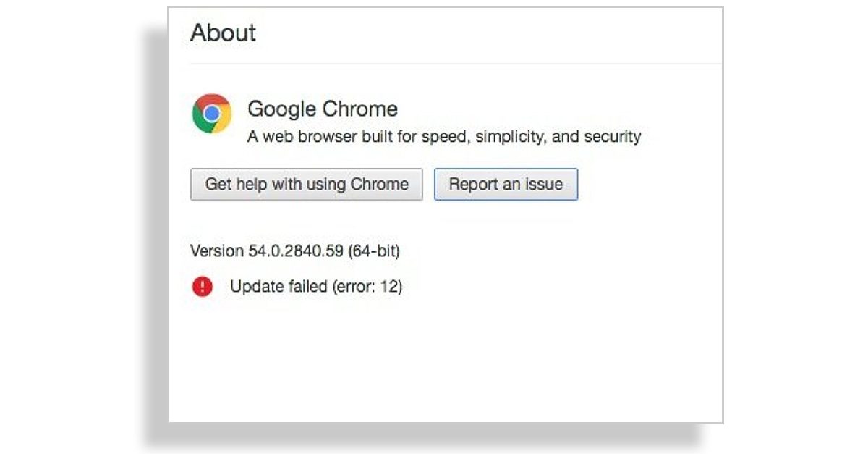Click the Report an issue button border
Image resolution: width=868 pixels, height=454 pixels.
pyautogui.click(x=505, y=169)
